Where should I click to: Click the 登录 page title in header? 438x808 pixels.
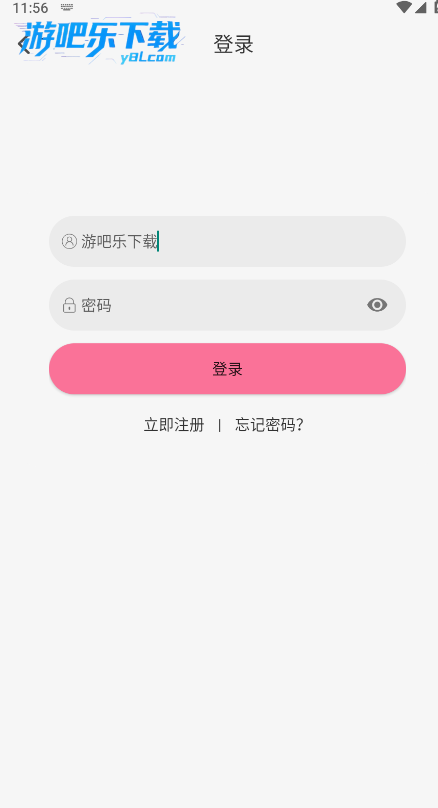tap(233, 44)
